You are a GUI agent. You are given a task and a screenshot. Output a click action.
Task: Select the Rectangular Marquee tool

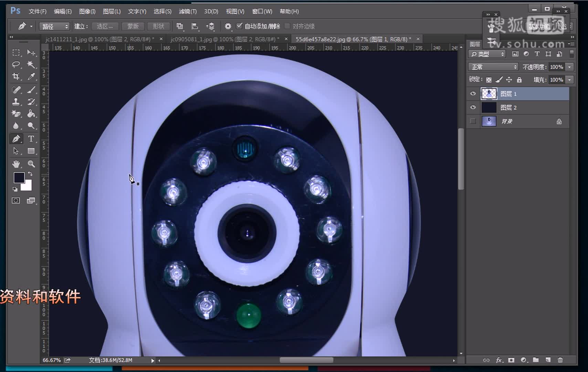click(16, 53)
